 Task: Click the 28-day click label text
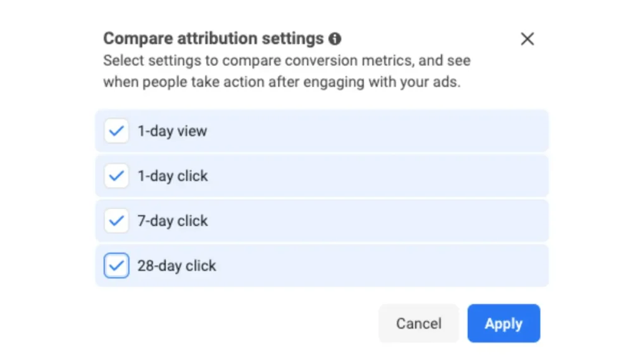click(176, 265)
